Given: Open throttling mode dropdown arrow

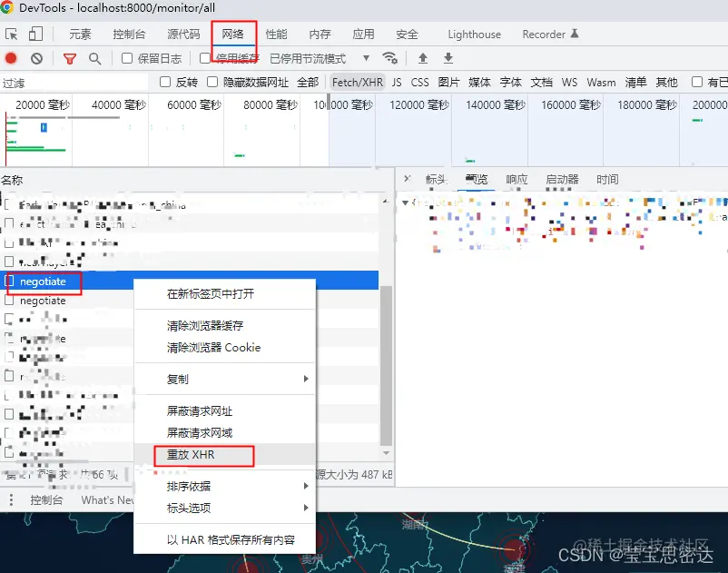Looking at the screenshot, I should [366, 58].
